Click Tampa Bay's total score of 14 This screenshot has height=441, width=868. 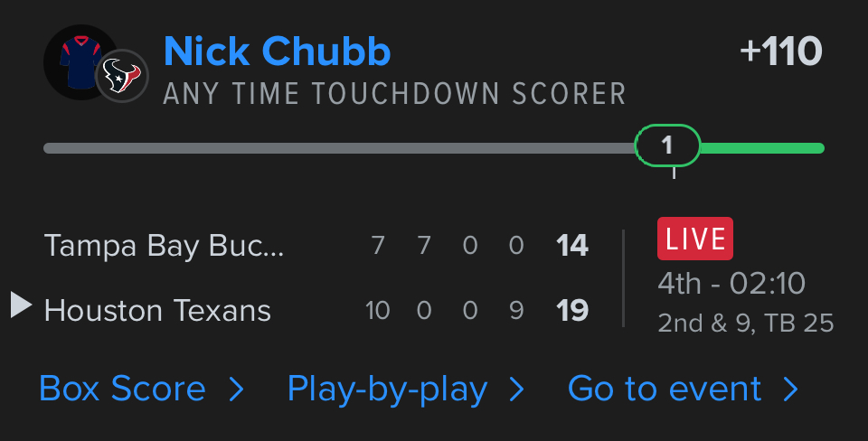(572, 245)
